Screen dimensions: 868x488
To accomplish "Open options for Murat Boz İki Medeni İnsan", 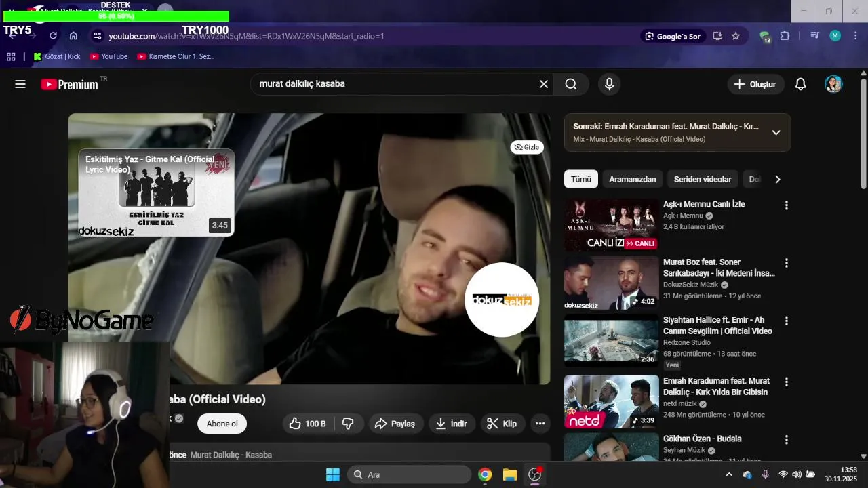I will pos(787,263).
